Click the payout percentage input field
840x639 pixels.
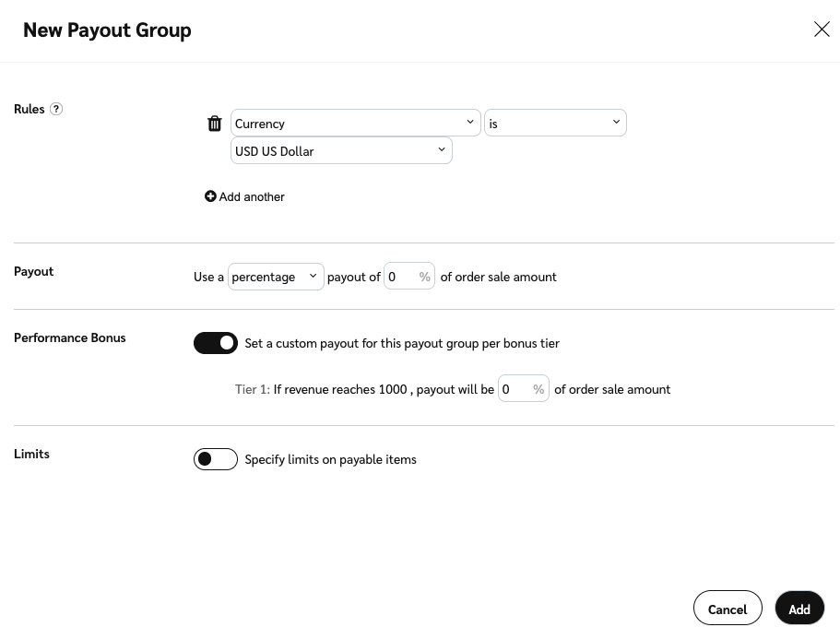pyautogui.click(x=402, y=277)
